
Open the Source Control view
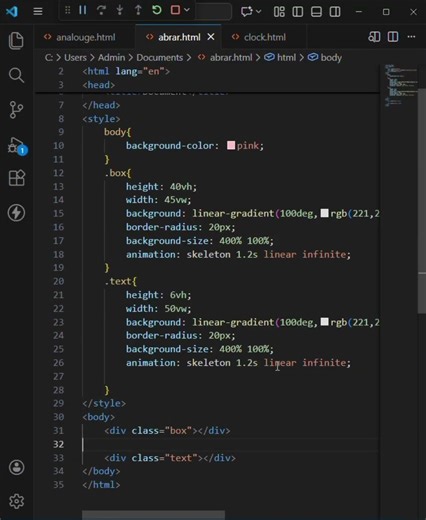16,110
